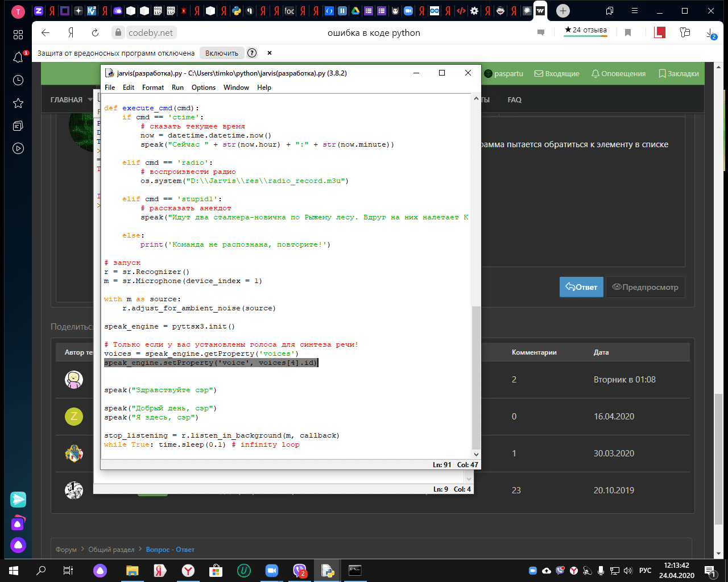Launch Viber from the taskbar

point(299,571)
